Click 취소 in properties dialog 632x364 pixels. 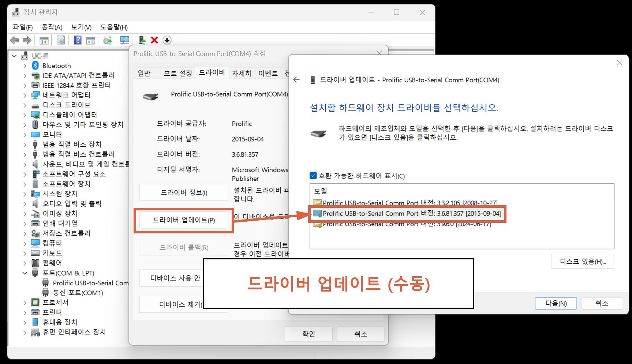click(361, 334)
